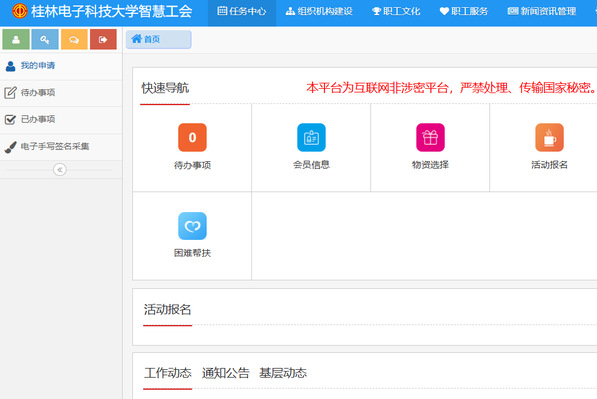
Task: Click the 桂林电子科技大学智慧工会 title
Action: coord(112,11)
